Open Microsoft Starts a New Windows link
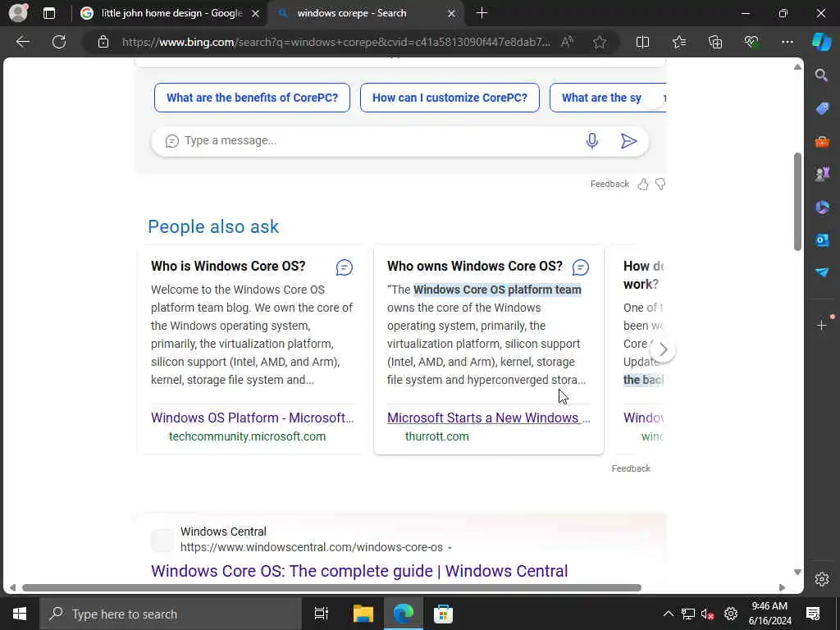Image resolution: width=840 pixels, height=630 pixels. pos(489,418)
